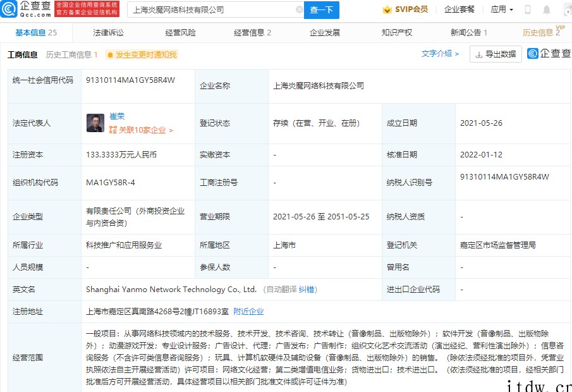The width and height of the screenshot is (572, 392).
Task: Switch to the 经营信息 tab
Action: click(252, 33)
